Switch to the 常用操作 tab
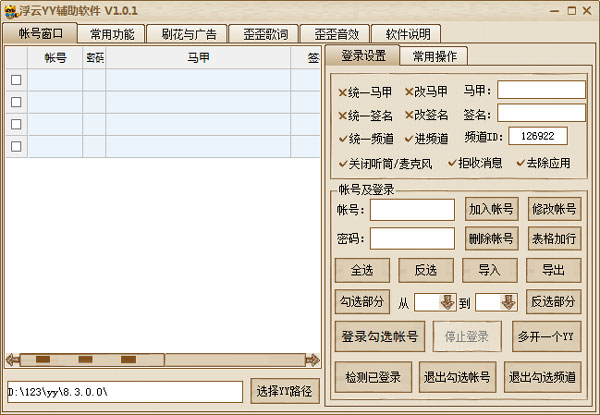The image size is (600, 415). click(437, 56)
